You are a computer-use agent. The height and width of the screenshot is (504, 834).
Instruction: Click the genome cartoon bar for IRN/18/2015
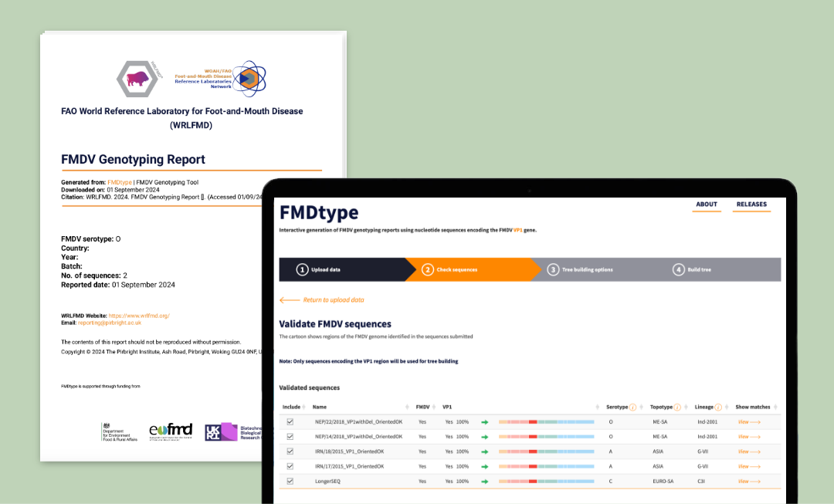pyautogui.click(x=546, y=452)
